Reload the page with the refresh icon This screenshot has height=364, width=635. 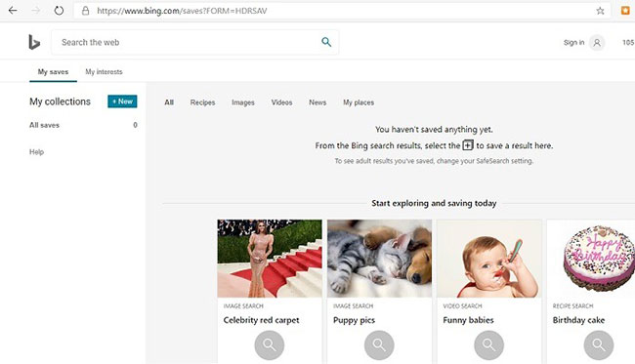(x=60, y=11)
